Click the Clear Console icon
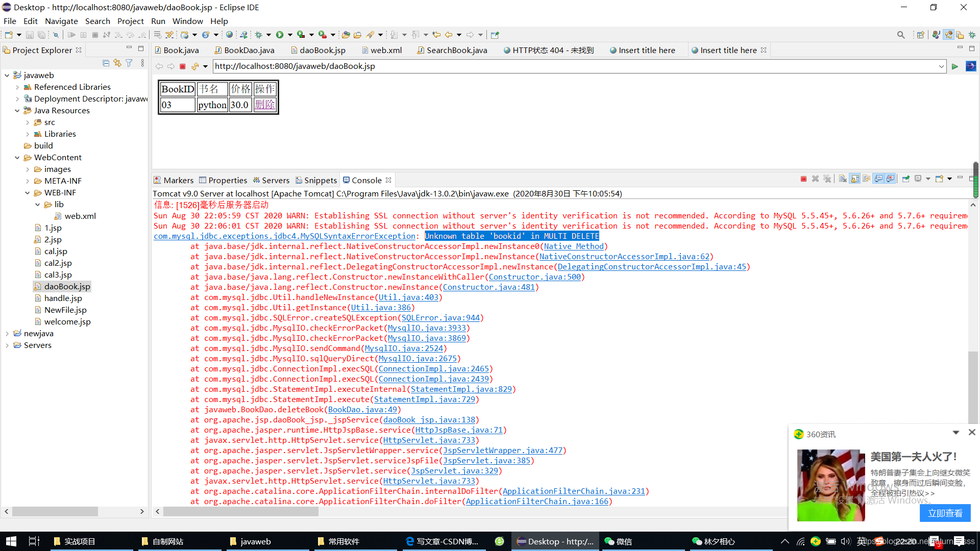Image resolution: width=980 pixels, height=551 pixels. 843,179
